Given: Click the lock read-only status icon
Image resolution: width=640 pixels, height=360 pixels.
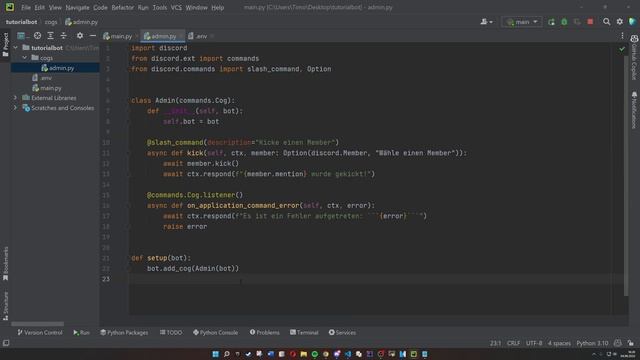Looking at the screenshot, I should point(631,343).
